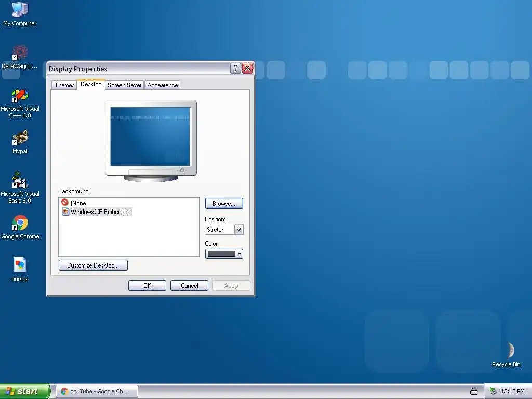Go to the Appearance tab

pyautogui.click(x=163, y=85)
